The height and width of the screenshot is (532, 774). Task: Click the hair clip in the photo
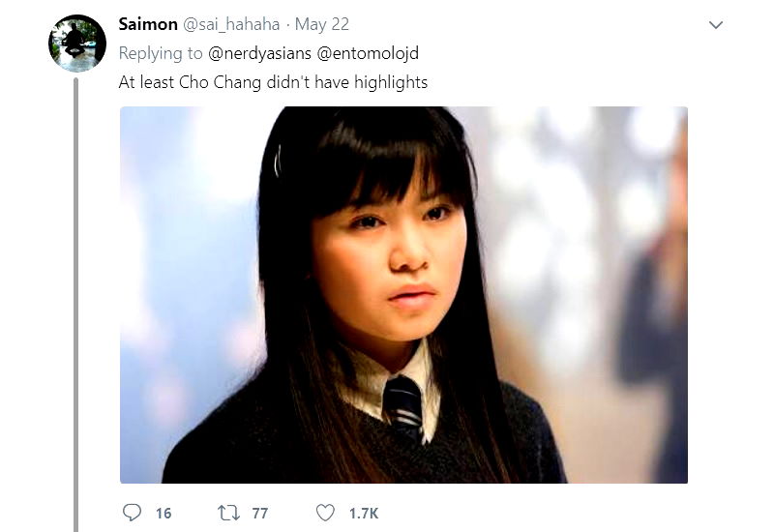point(278,161)
